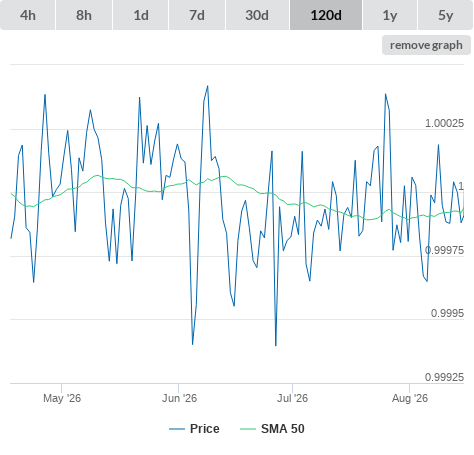Click the blue Price legend line marker
Image resolution: width=474 pixels, height=455 pixels.
(177, 429)
